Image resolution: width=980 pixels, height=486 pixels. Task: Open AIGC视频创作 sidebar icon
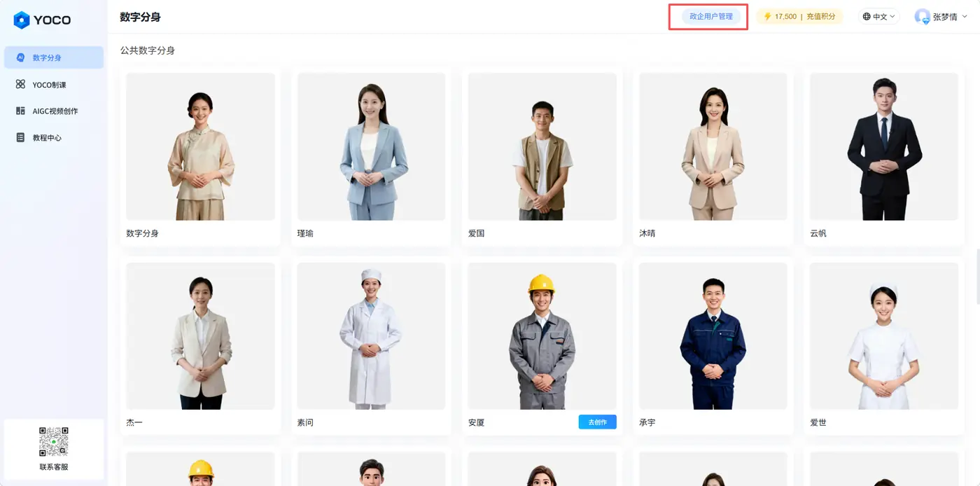[x=20, y=111]
